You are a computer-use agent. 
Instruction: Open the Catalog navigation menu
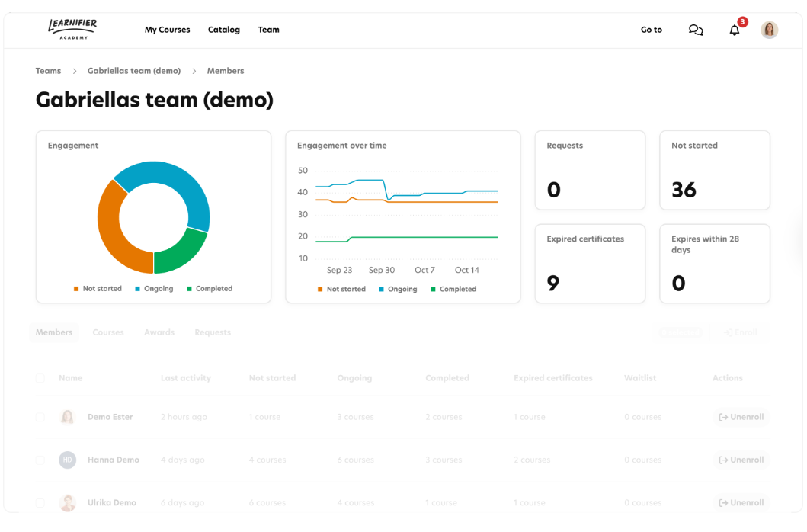223,30
